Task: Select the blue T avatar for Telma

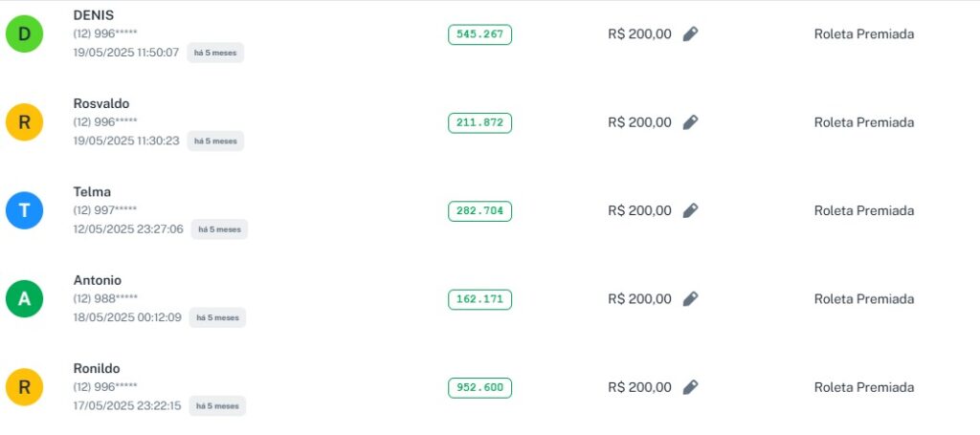Action: click(x=25, y=210)
